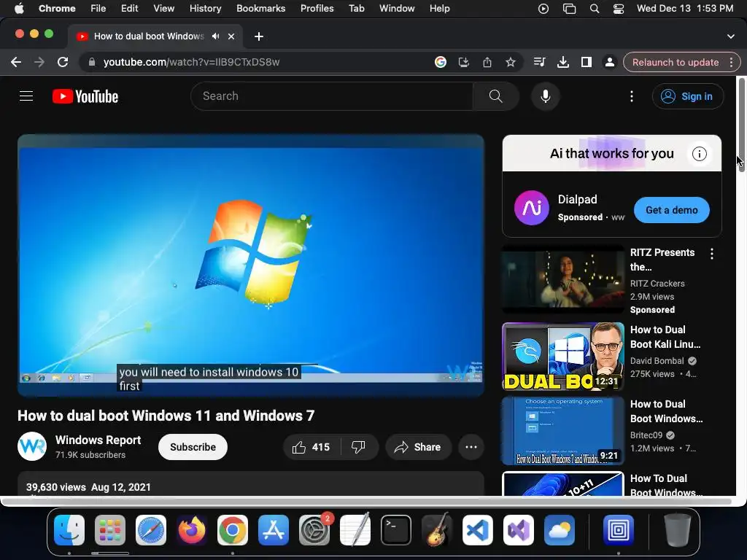Open Chrome profile icon
This screenshot has width=747, height=560.
609,63
